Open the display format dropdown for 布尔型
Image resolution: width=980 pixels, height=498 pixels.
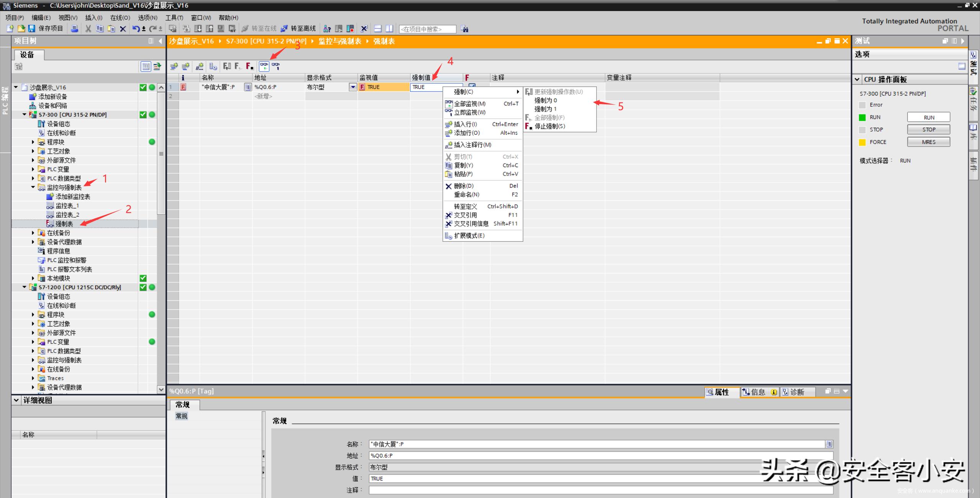[x=353, y=87]
